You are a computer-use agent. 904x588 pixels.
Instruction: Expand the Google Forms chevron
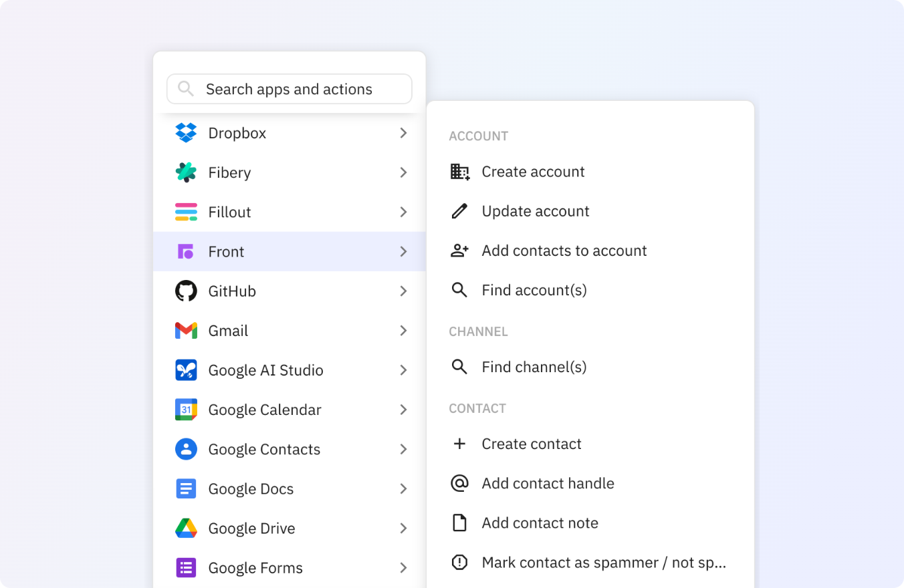(403, 568)
